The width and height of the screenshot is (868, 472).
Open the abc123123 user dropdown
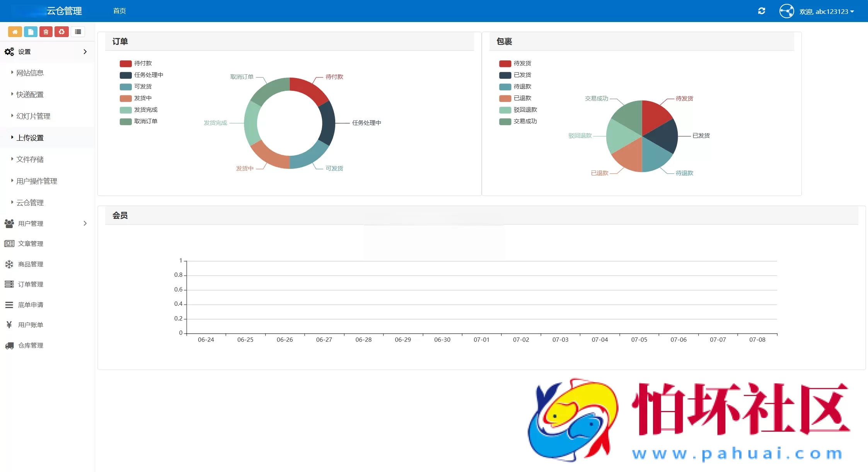[x=827, y=12]
